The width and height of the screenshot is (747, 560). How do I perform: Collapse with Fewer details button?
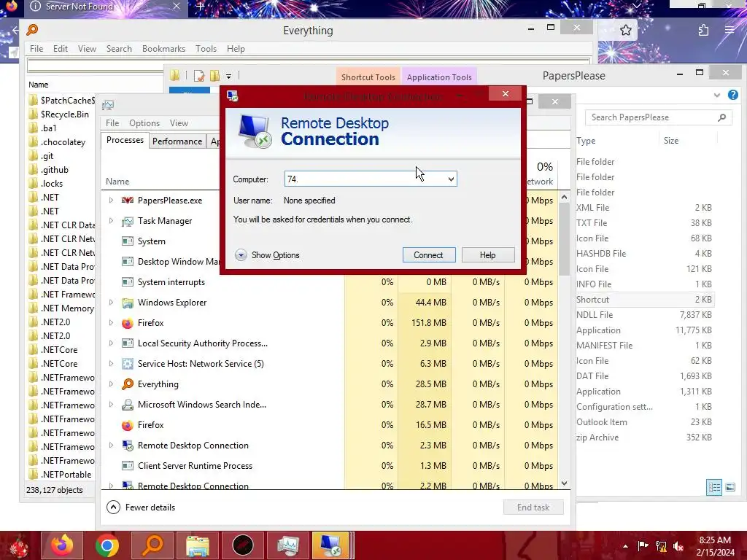(141, 507)
